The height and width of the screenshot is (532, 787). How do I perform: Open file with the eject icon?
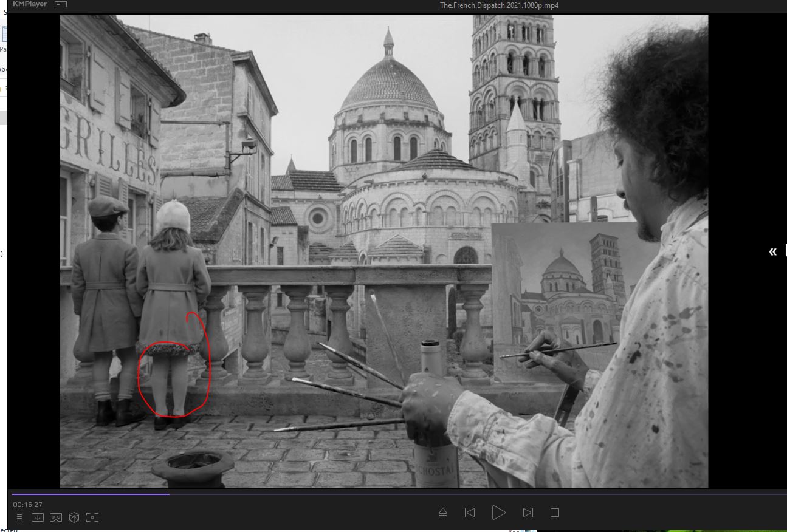pyautogui.click(x=443, y=513)
